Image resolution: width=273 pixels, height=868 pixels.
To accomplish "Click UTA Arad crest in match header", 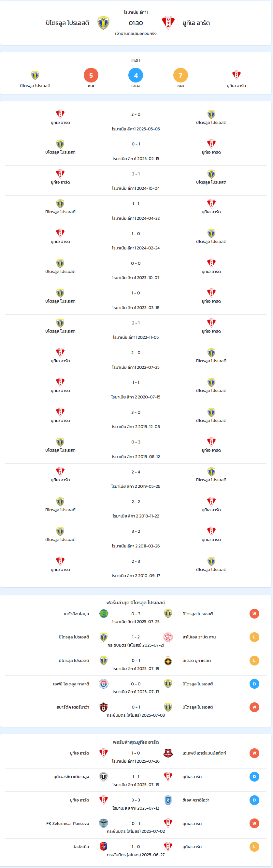I will point(168,23).
